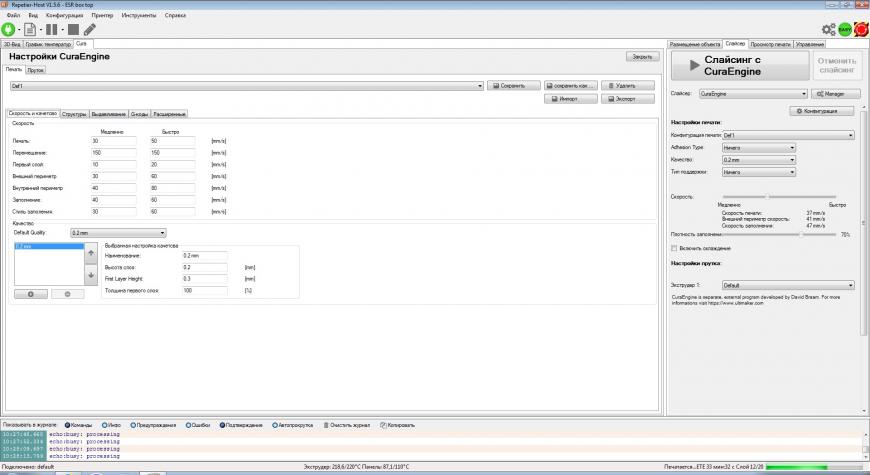Switch to Просмотр печати tab

pos(771,44)
